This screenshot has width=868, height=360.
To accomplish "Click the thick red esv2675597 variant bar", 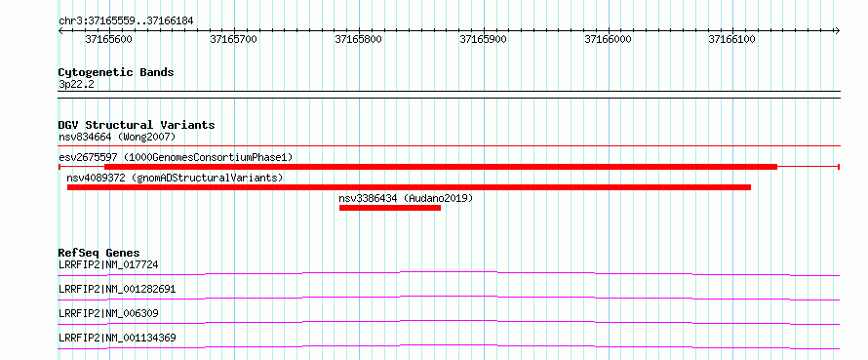I will 441,167.
